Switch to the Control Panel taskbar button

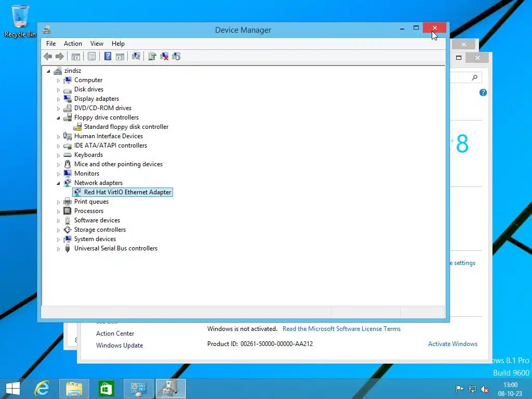tap(138, 389)
